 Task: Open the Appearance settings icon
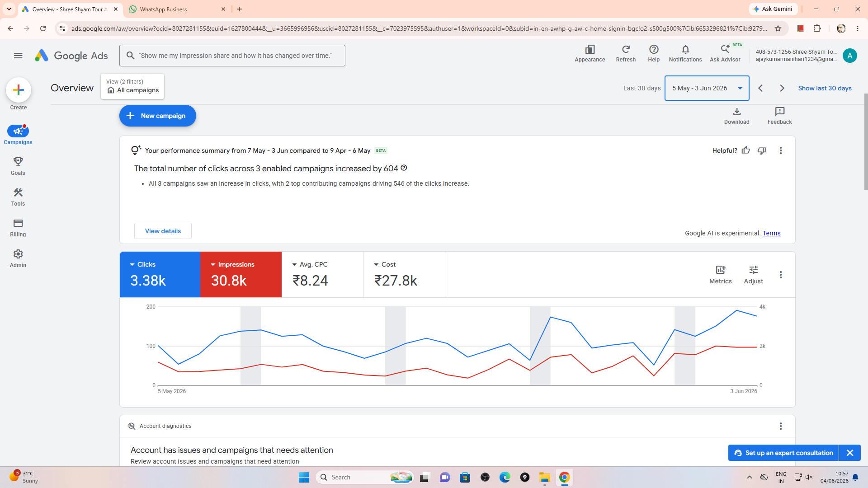(590, 53)
